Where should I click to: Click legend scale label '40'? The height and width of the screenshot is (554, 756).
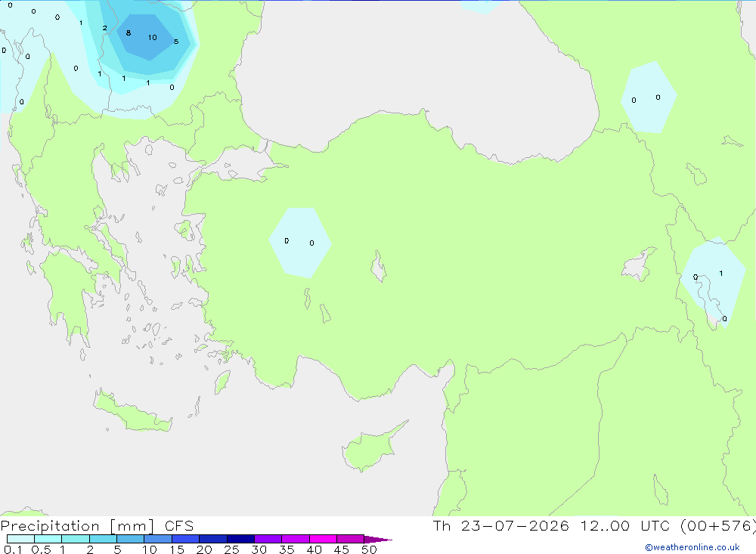(314, 549)
